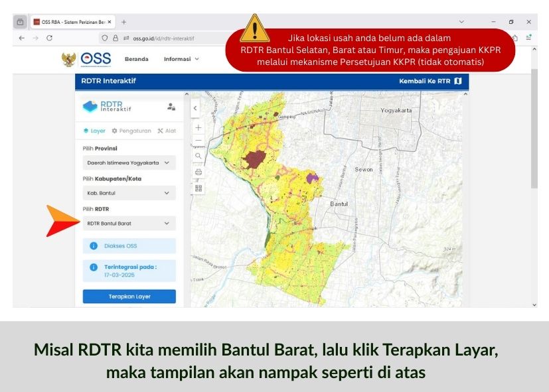Screen dimensions: 549x392
Task: Zoom in on the map
Action: coord(198,127)
